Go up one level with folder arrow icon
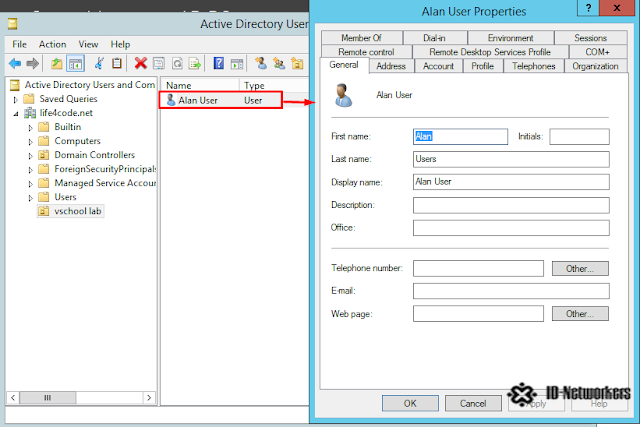Image resolution: width=640 pixels, height=427 pixels. tap(56, 63)
